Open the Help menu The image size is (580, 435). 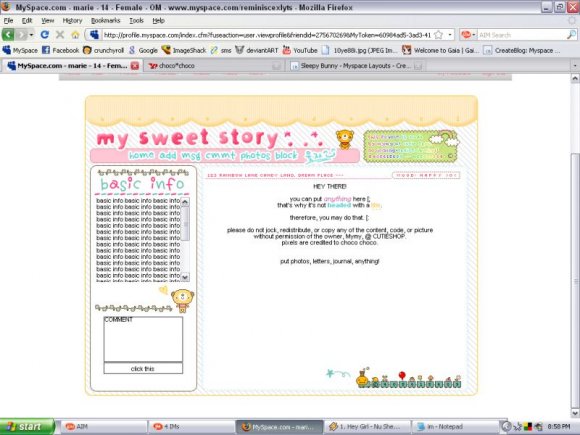point(158,20)
